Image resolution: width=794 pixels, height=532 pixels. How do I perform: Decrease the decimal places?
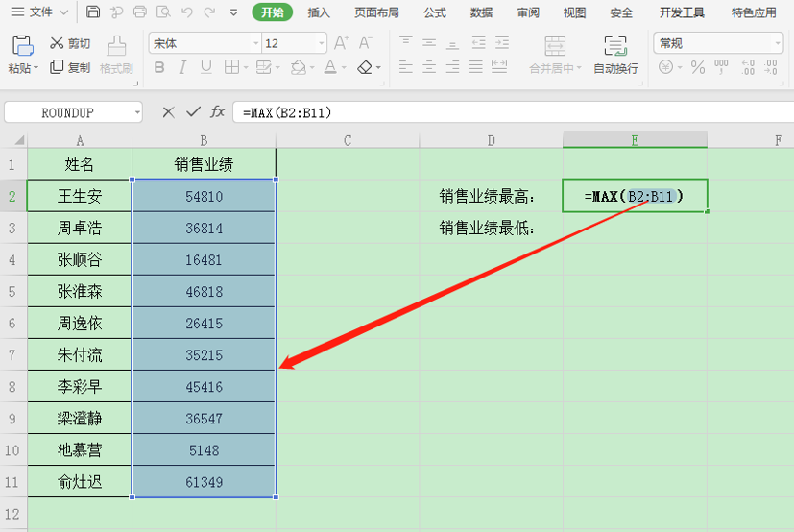pos(771,67)
